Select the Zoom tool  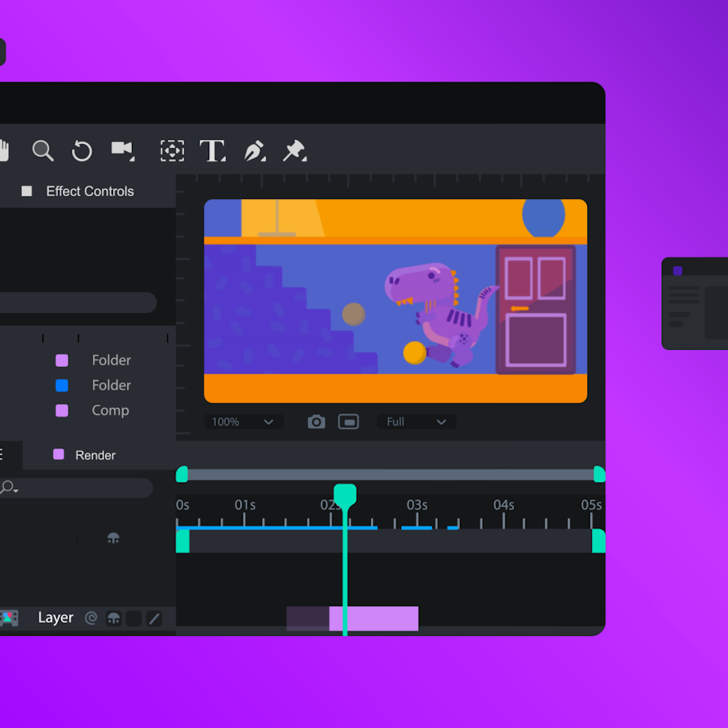(43, 151)
